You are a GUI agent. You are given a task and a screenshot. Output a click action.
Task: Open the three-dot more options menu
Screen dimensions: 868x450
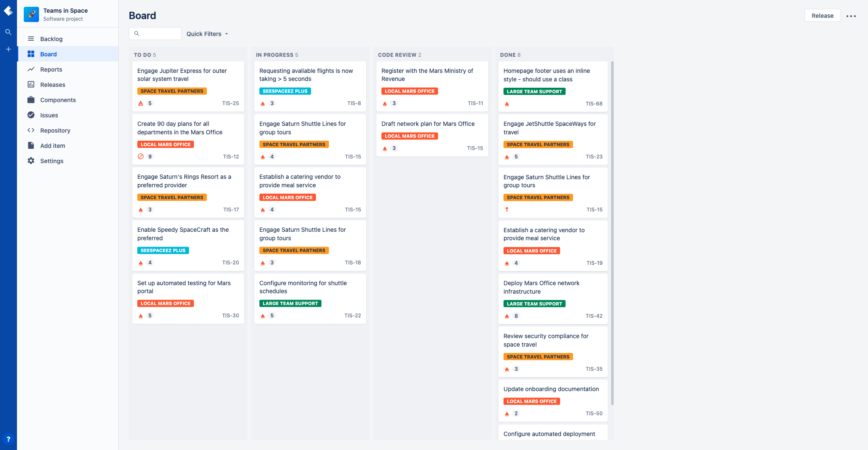point(851,16)
